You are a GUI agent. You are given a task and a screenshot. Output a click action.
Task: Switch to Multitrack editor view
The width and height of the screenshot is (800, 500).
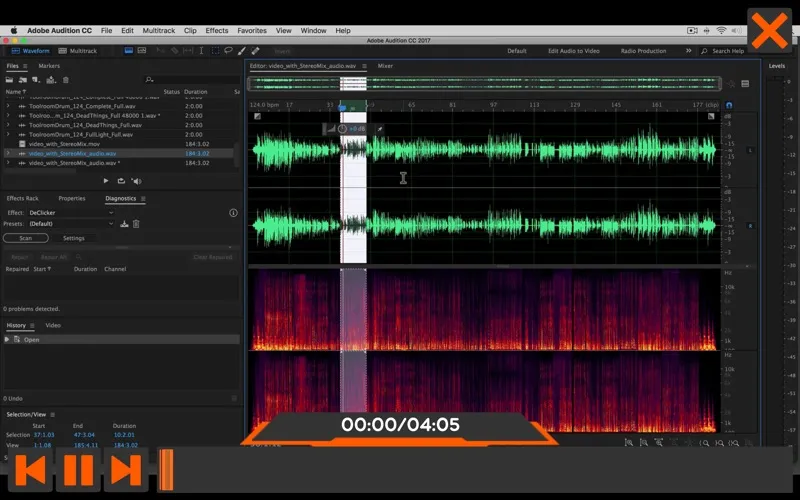point(78,51)
